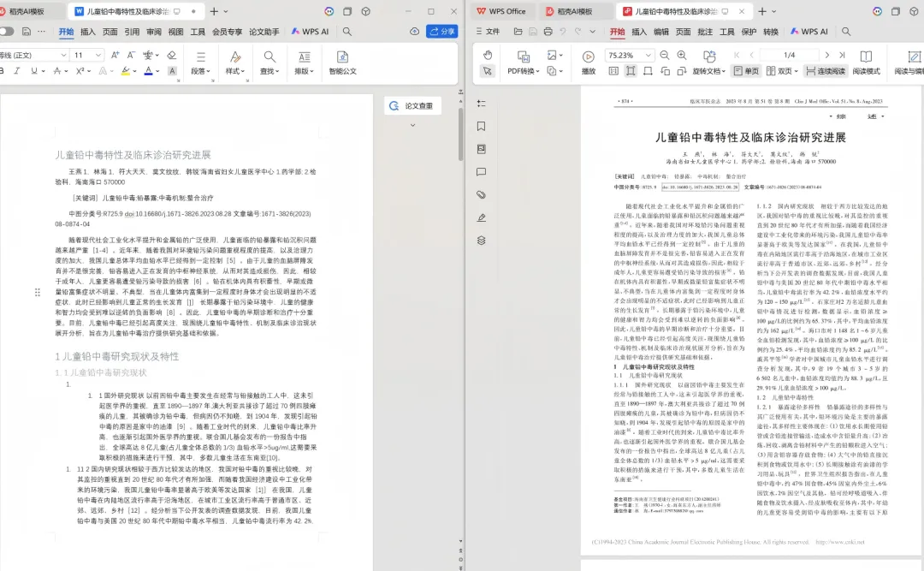This screenshot has height=571, width=924.
Task: Open the 批注 tab in the PDF window
Action: (x=705, y=32)
